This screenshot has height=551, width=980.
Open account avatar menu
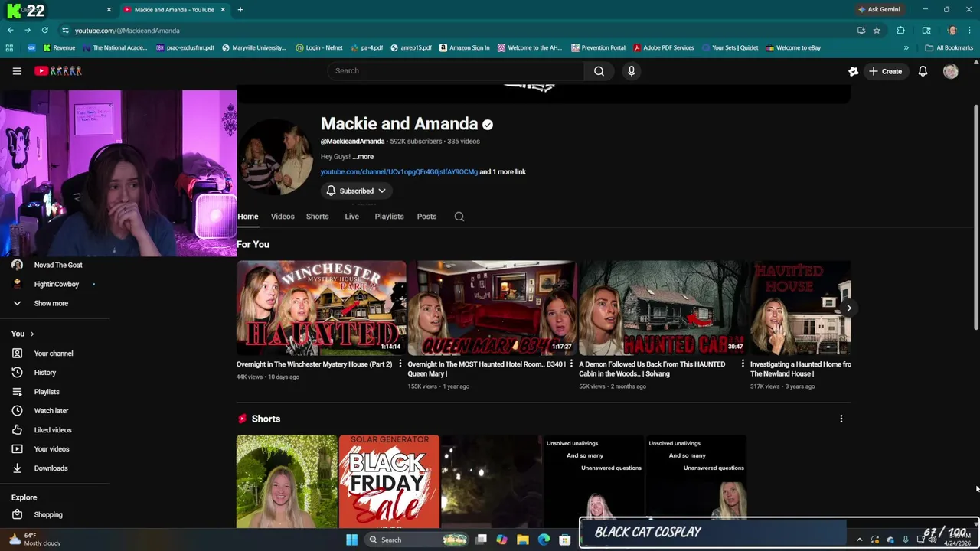pyautogui.click(x=950, y=71)
